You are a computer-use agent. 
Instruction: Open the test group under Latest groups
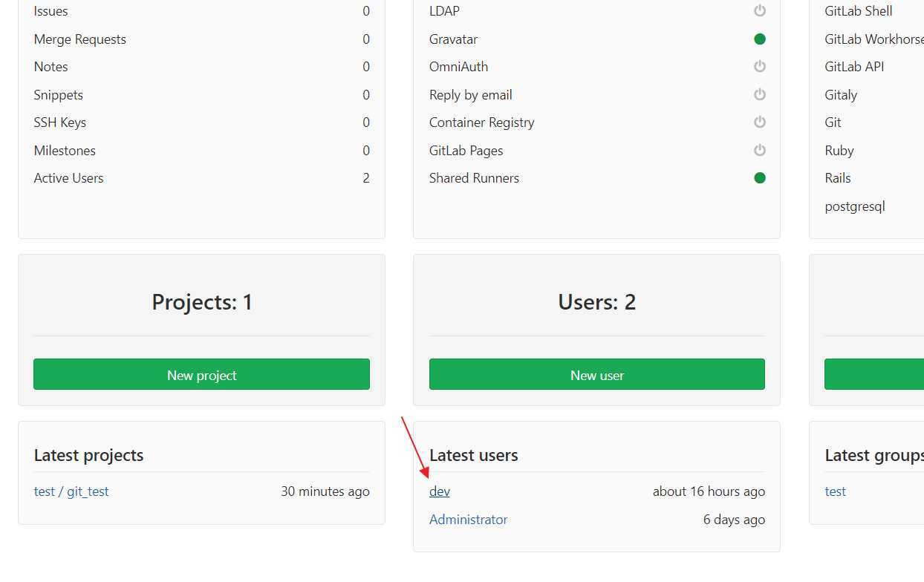[836, 491]
